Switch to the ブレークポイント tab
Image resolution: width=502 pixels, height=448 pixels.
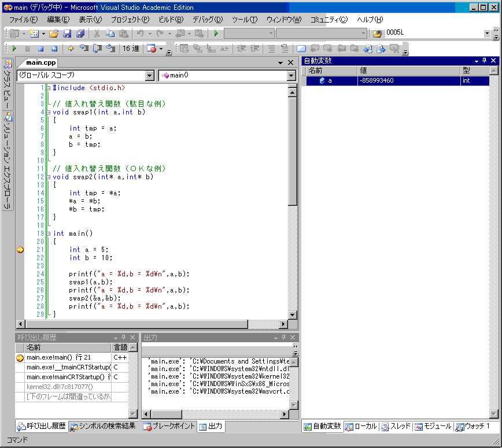pyautogui.click(x=169, y=427)
